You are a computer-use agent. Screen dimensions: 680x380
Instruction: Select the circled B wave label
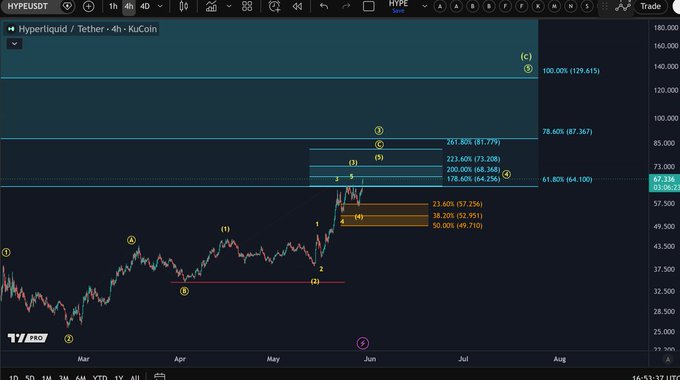tap(184, 291)
